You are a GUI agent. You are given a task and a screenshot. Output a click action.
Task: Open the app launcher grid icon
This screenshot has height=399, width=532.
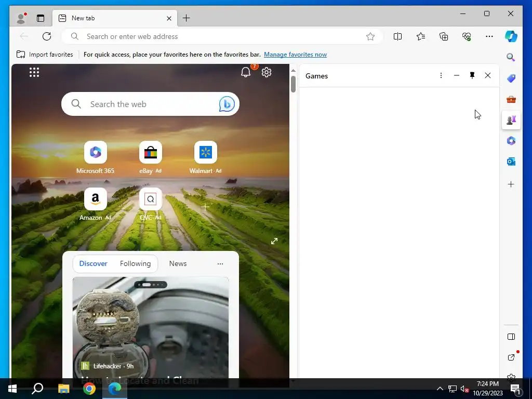tap(34, 72)
